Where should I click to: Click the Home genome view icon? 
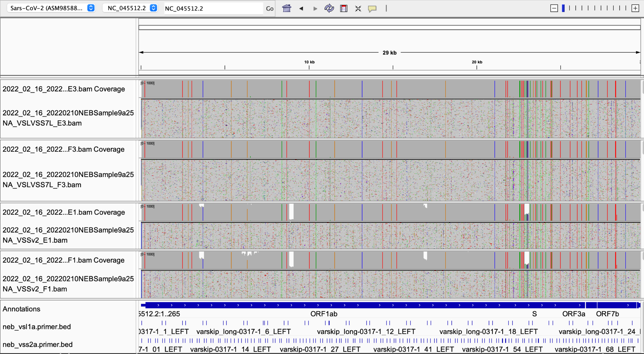click(x=286, y=8)
